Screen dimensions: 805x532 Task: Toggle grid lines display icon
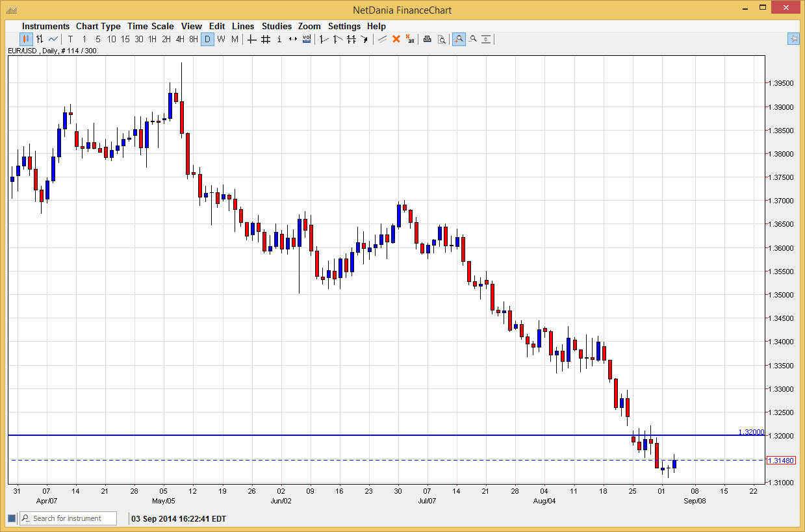click(264, 39)
